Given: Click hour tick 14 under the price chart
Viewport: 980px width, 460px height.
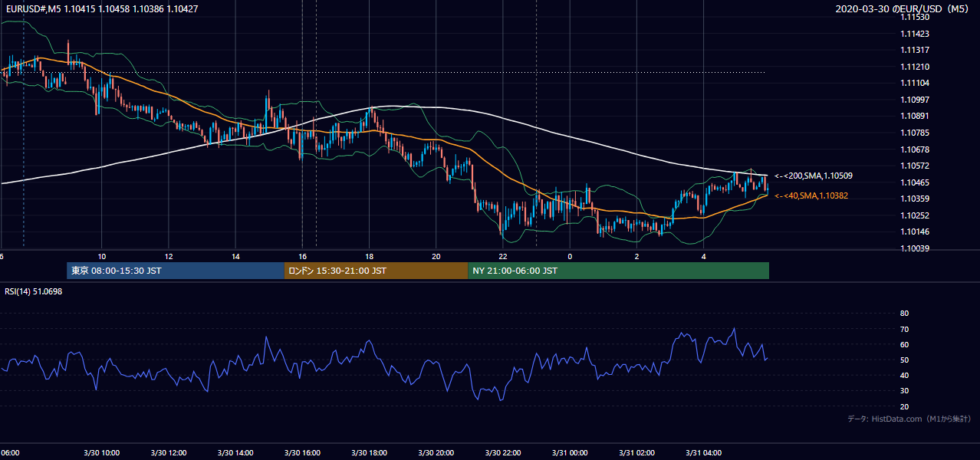Looking at the screenshot, I should (x=235, y=256).
